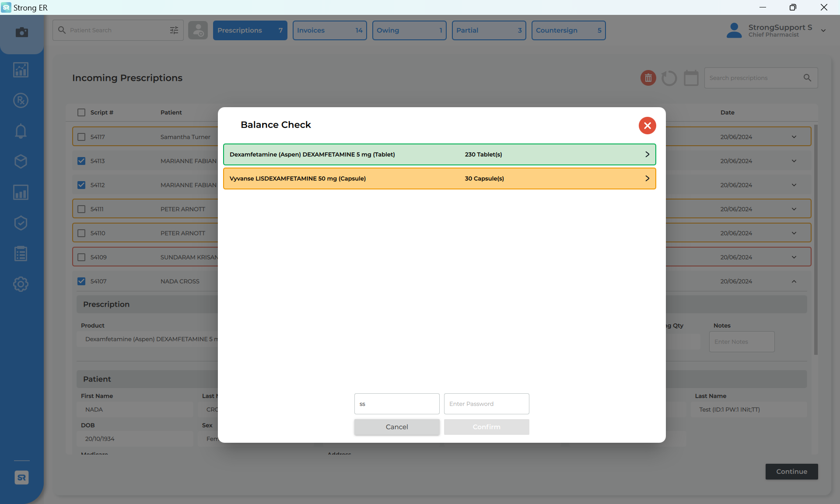Switch to the Countersign tab

568,31
